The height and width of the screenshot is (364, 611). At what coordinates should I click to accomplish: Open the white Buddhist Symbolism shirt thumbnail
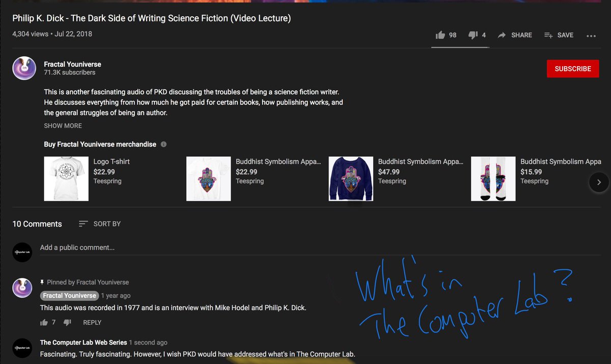208,178
